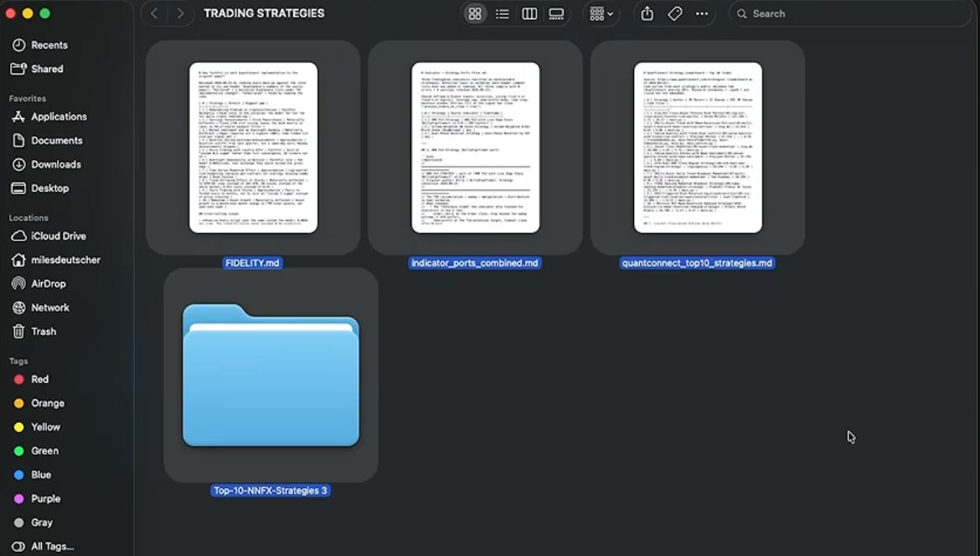980x556 pixels.
Task: Click the Documents sidebar icon
Action: (18, 141)
